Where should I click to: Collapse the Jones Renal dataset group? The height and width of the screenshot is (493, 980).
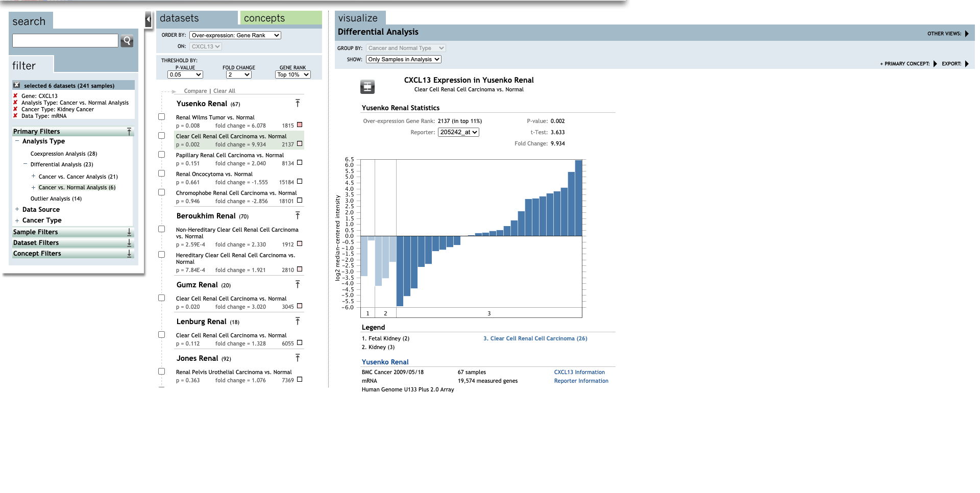298,358
